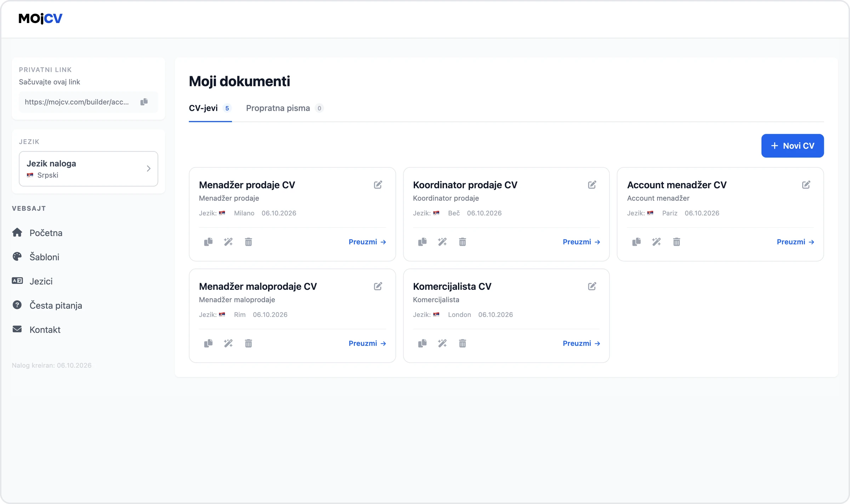850x504 pixels.
Task: Edit the Komercijalista CV title
Action: click(x=592, y=286)
